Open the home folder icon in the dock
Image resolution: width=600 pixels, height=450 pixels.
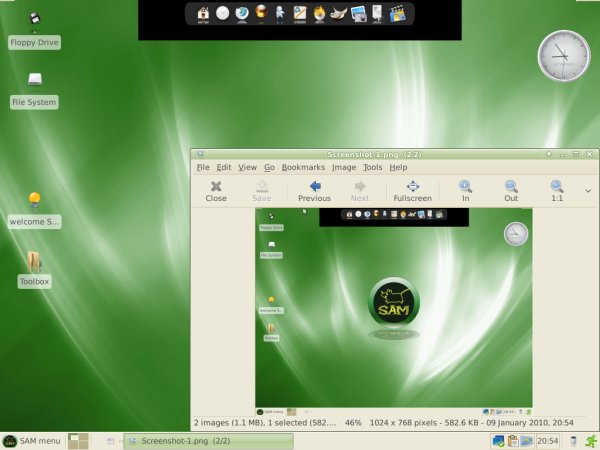point(203,14)
